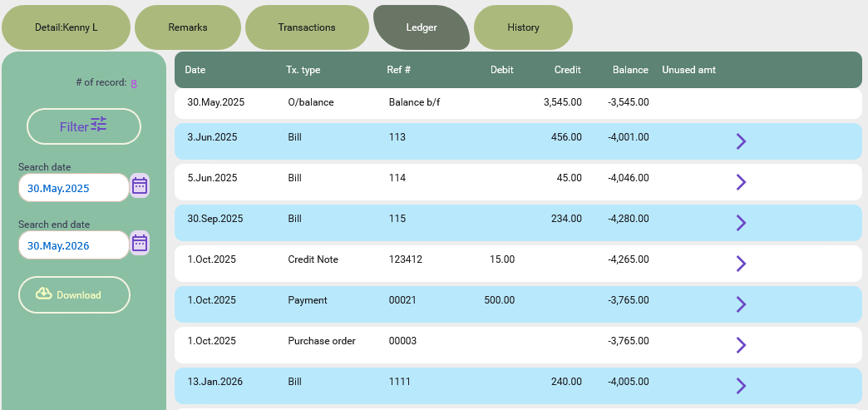Open Payment 00021 row chevron

click(742, 304)
